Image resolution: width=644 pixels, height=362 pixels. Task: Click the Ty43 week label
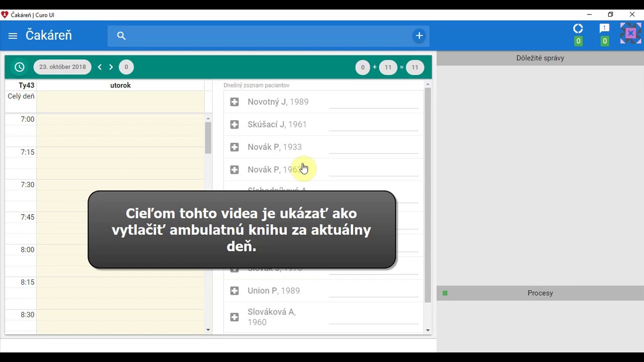tap(26, 85)
